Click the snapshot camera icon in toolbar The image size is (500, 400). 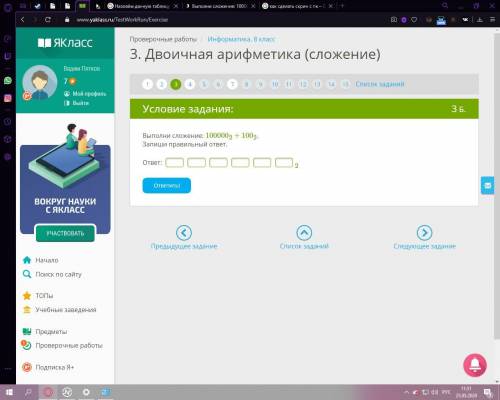coord(394,20)
